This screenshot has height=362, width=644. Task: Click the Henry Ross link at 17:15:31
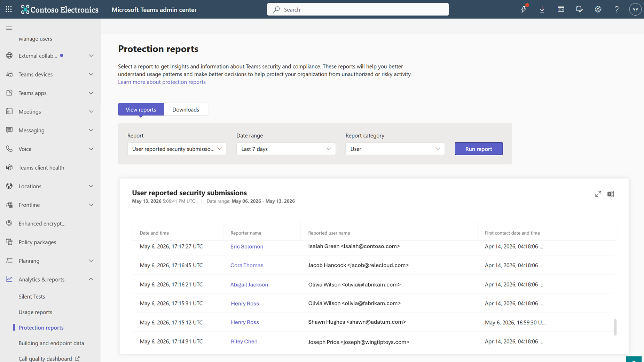[x=245, y=304]
